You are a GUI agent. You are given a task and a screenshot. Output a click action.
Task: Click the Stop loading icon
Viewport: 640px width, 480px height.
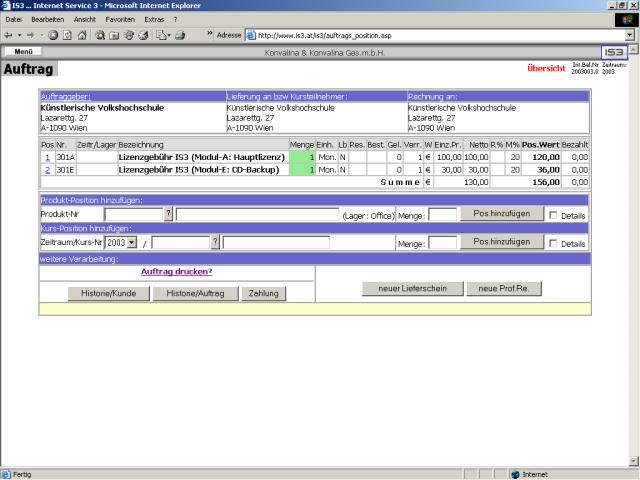pyautogui.click(x=53, y=36)
